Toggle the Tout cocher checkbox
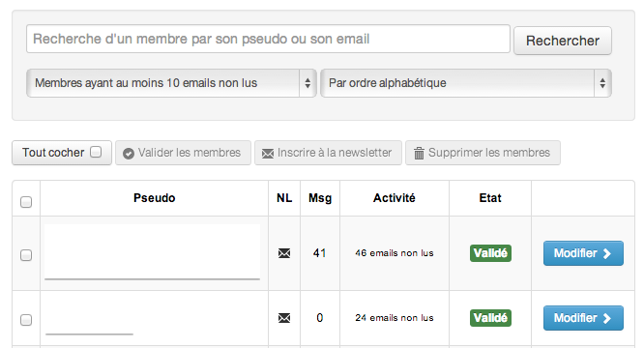The image size is (644, 348). (x=96, y=152)
